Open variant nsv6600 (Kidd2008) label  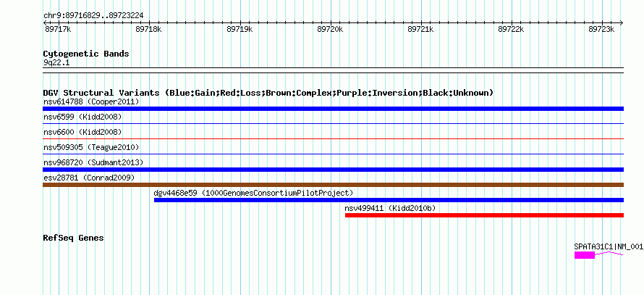82,132
